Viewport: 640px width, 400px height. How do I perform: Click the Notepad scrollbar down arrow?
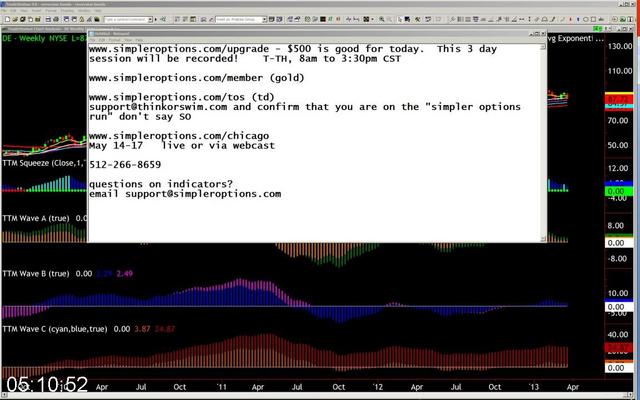pos(543,239)
